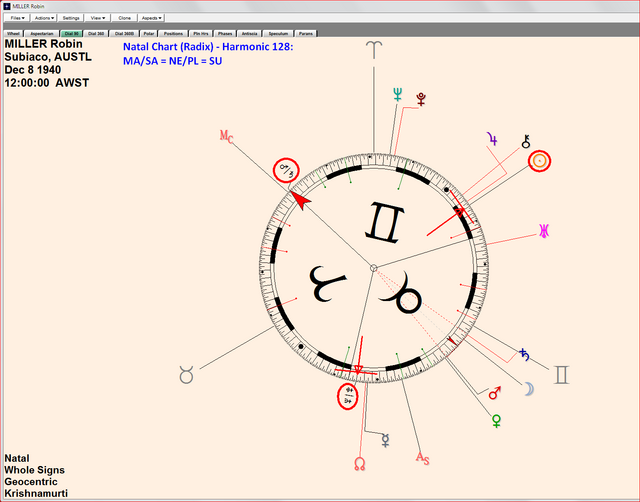Switch to the Wheel tab
This screenshot has height=502, width=640.
pyautogui.click(x=13, y=33)
